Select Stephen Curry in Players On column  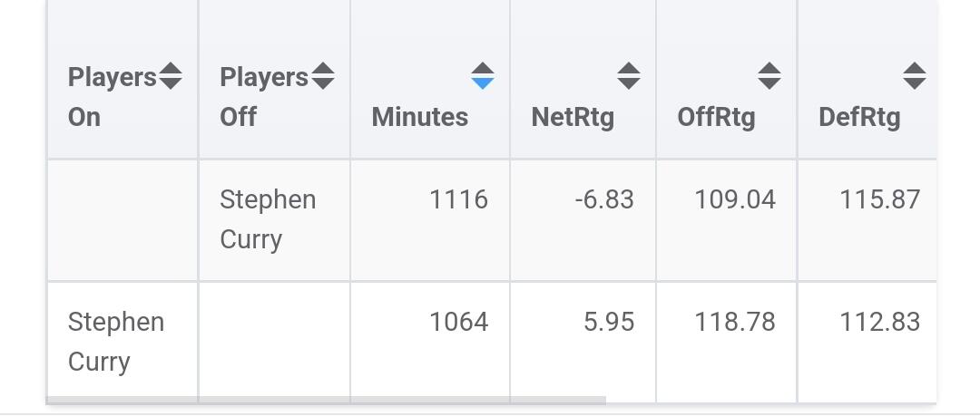(x=116, y=342)
